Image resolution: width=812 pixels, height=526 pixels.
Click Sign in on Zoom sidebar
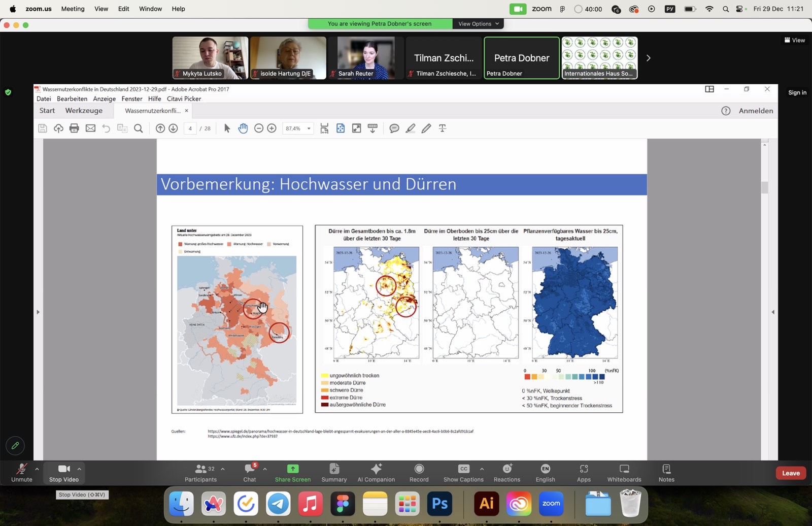[x=797, y=92]
